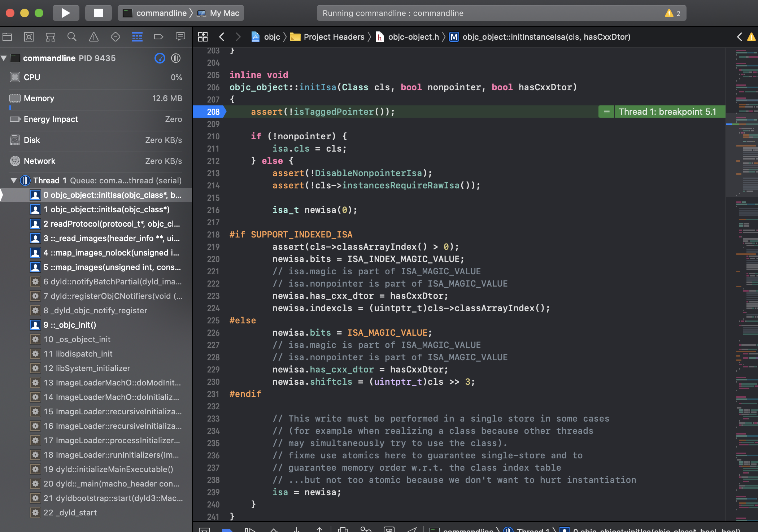Open the Source Control navigator icon

(29, 37)
